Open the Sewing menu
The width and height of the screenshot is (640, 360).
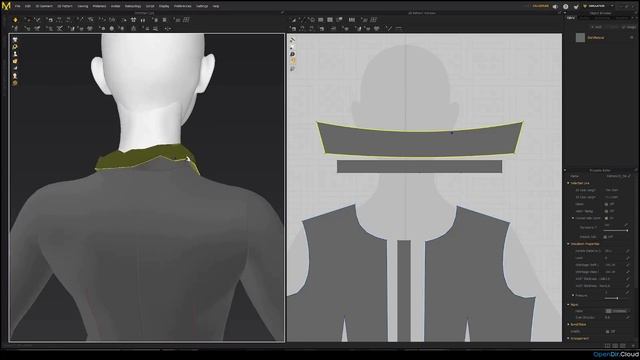83,6
